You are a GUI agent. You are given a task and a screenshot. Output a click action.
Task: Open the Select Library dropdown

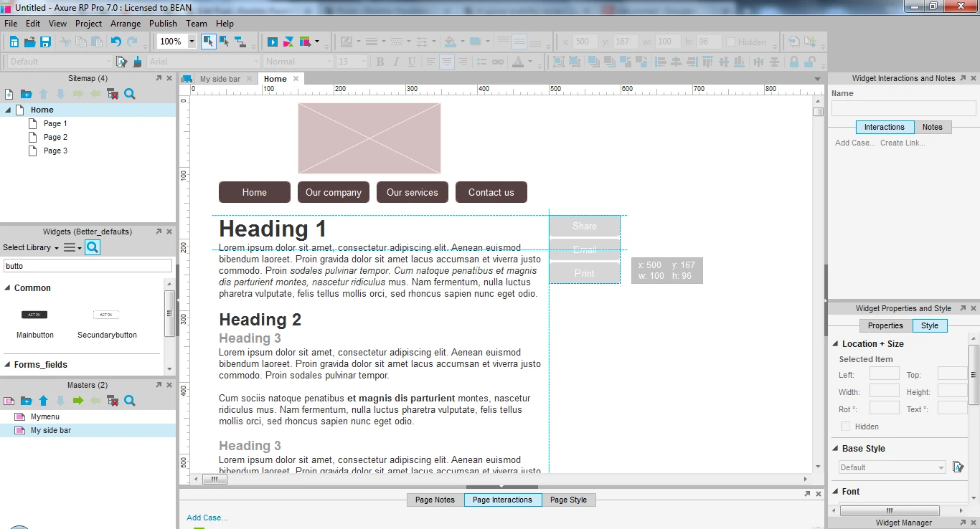pyautogui.click(x=31, y=247)
